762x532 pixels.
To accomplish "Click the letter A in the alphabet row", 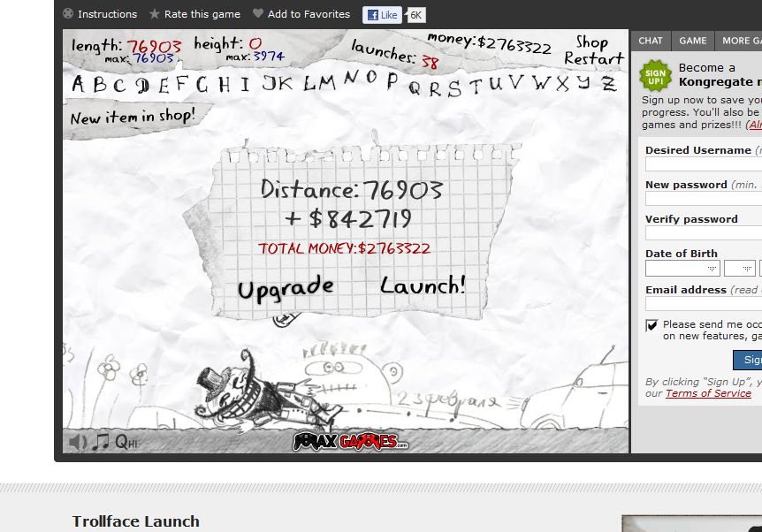I will (78, 85).
